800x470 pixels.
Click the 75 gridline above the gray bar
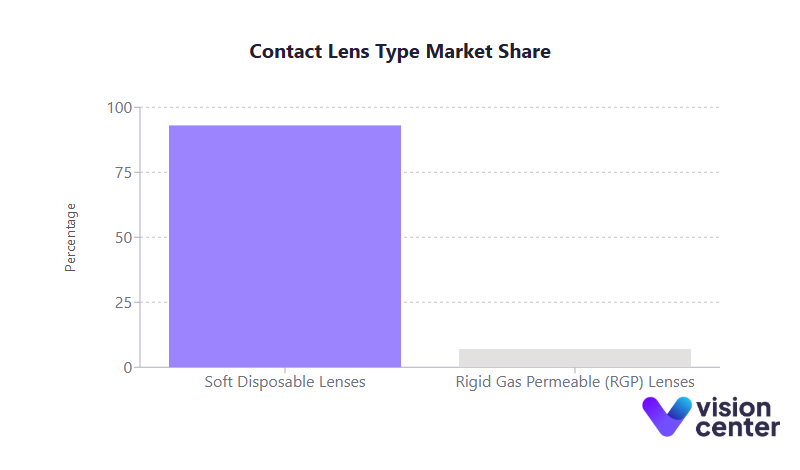[x=575, y=172]
